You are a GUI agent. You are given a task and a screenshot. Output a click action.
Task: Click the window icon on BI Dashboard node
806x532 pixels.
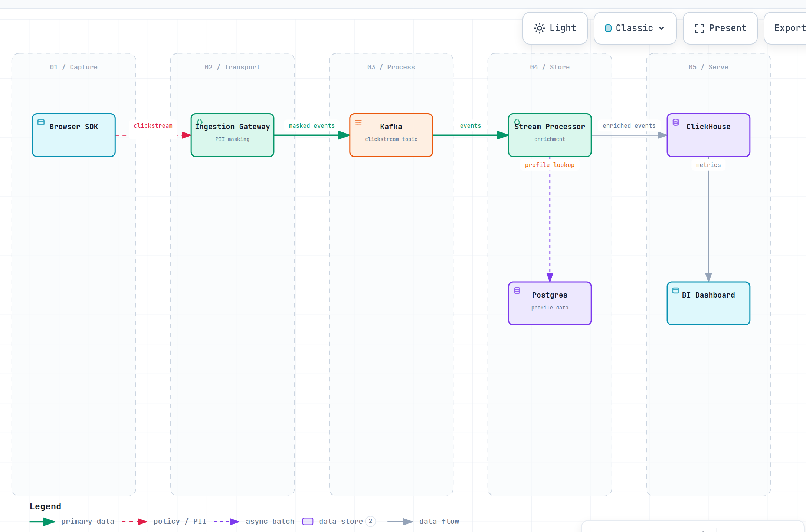tap(676, 290)
